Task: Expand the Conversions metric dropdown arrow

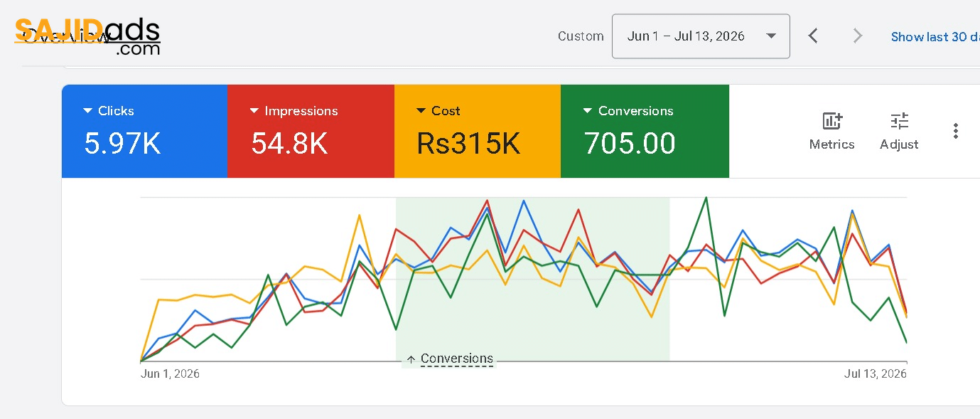Action: click(588, 111)
